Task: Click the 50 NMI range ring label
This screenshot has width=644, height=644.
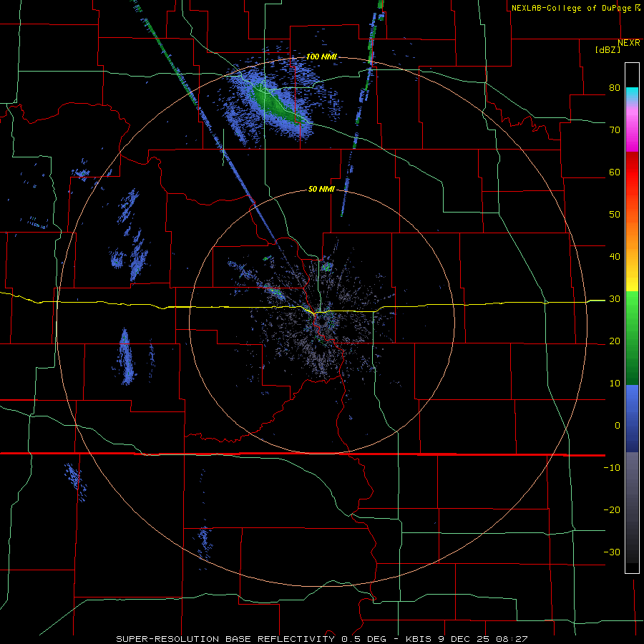Action: coord(321,190)
